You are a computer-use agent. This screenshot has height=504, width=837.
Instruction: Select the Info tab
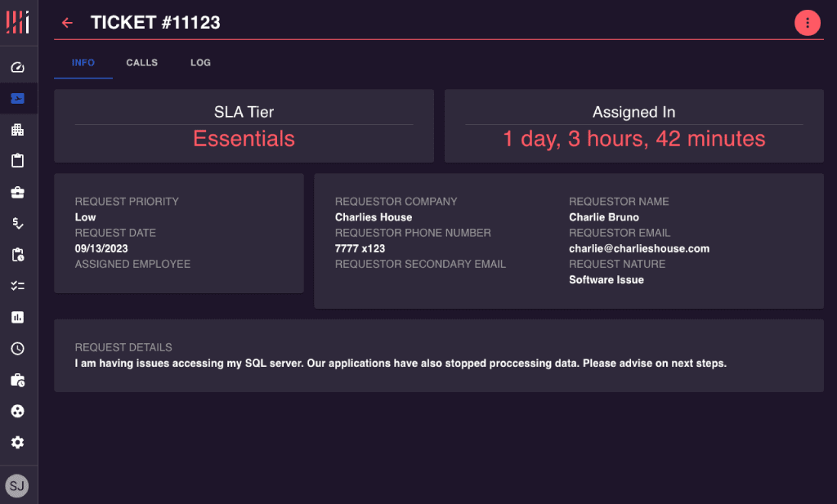83,63
